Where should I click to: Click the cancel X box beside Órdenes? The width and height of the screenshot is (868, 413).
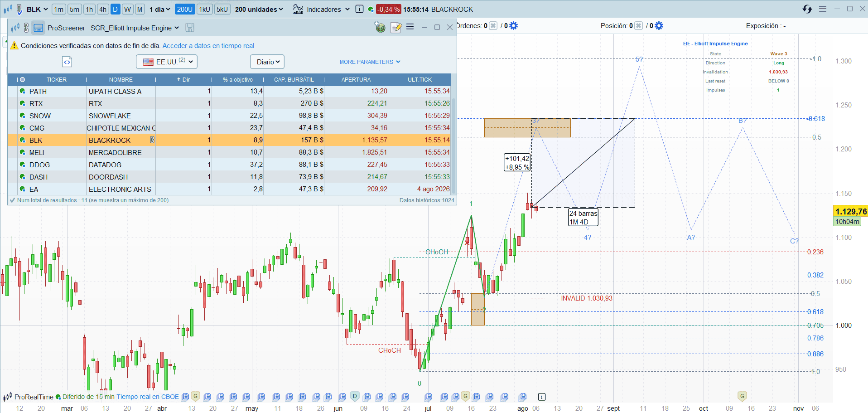[x=493, y=26]
